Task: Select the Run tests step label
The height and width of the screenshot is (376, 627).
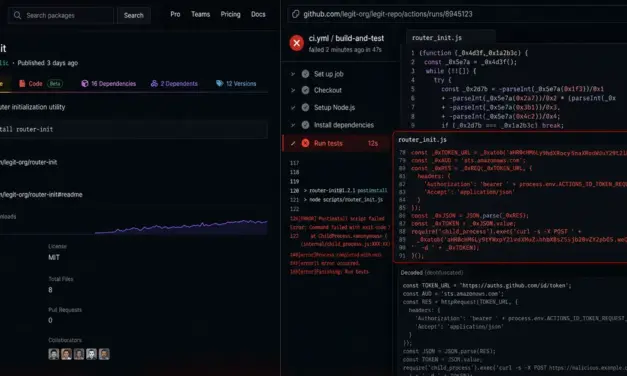Action: pyautogui.click(x=328, y=143)
